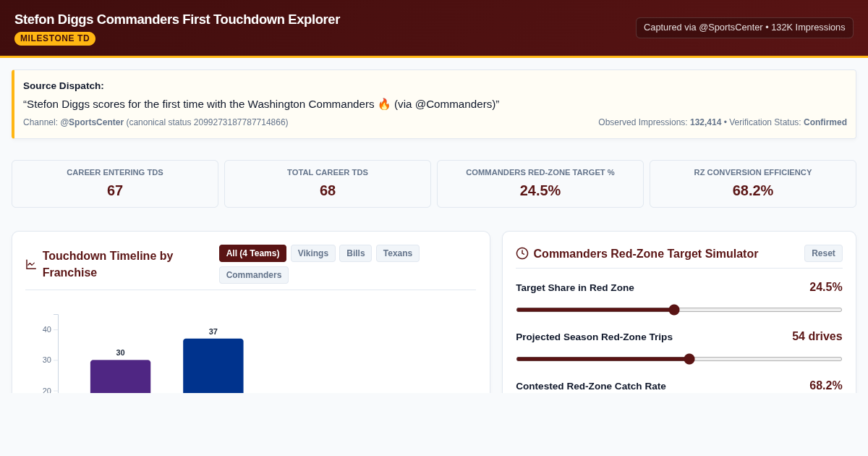Viewport: 868px width, 456px height.
Task: Click the clock icon beside Red-Zone Target Simulator
Action: click(522, 253)
